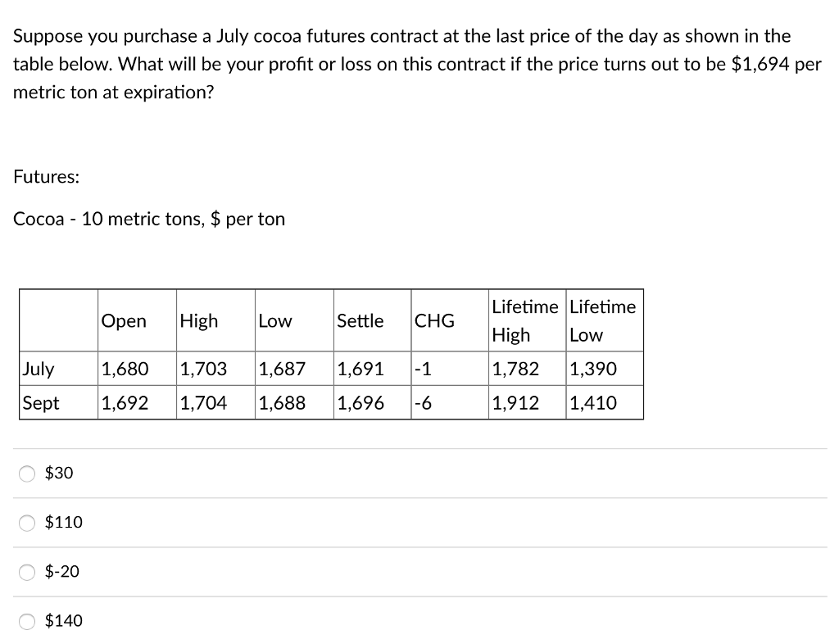Screen dimensions: 839x644
Task: Select the $30 answer option
Action: [27, 473]
